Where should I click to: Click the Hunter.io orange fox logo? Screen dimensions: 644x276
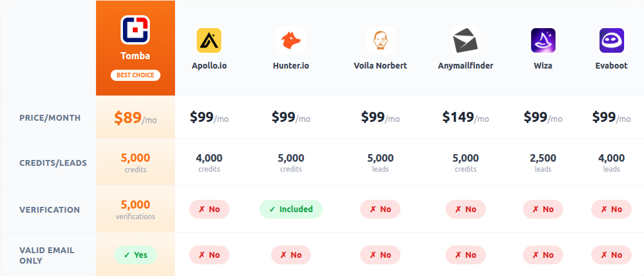[291, 41]
